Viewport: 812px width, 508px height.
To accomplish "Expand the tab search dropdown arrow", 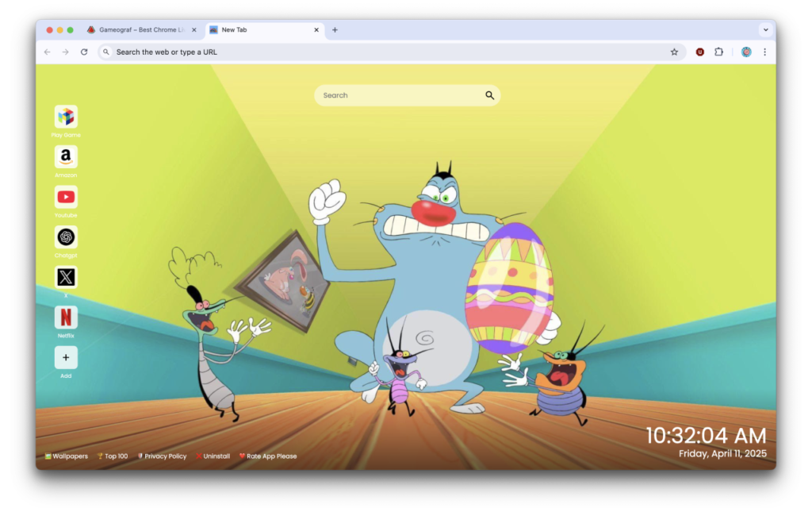I will coord(765,30).
